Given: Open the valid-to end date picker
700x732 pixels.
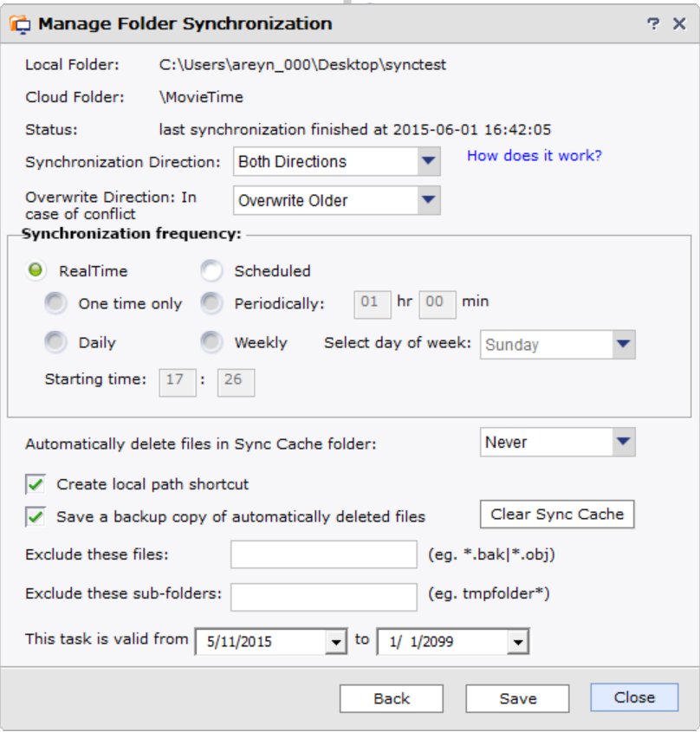Looking at the screenshot, I should click(x=518, y=642).
